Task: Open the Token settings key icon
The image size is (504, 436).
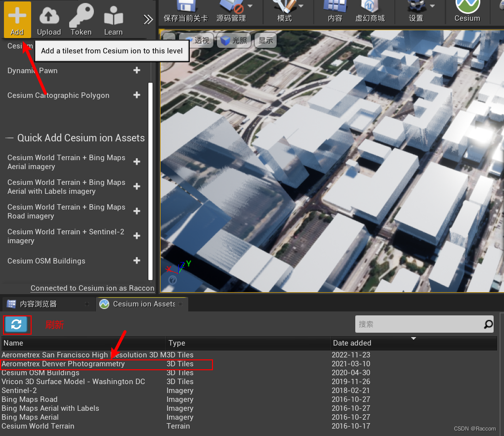Action: [x=81, y=20]
